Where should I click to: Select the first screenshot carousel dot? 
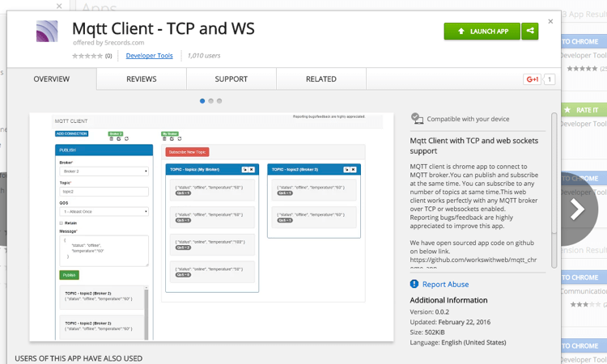(202, 101)
